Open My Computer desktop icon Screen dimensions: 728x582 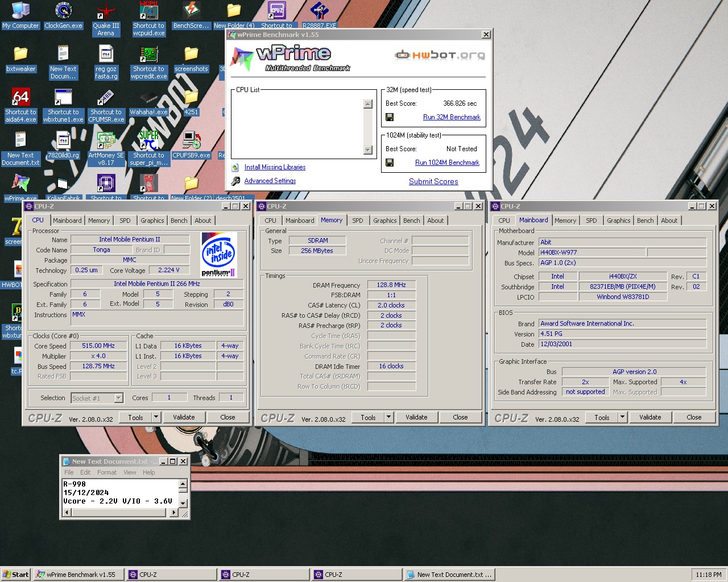tap(20, 16)
